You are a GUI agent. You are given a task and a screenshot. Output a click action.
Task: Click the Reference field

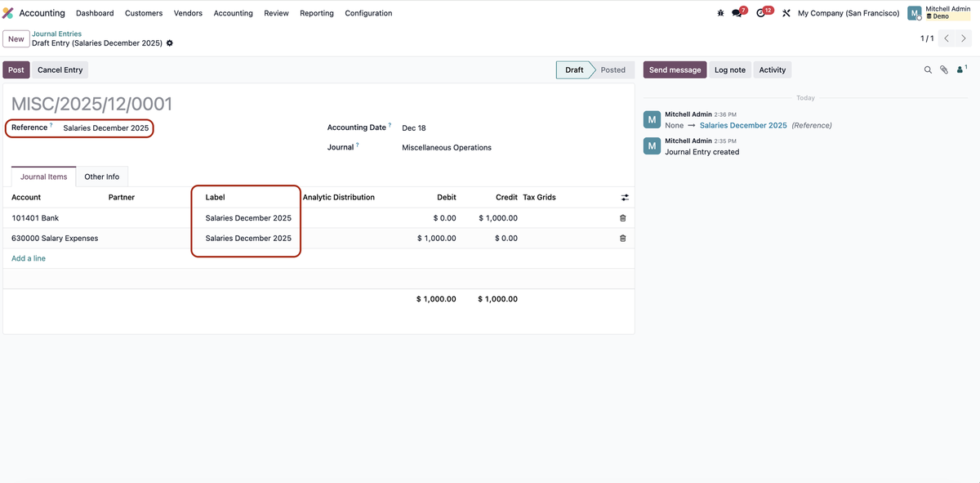(106, 128)
